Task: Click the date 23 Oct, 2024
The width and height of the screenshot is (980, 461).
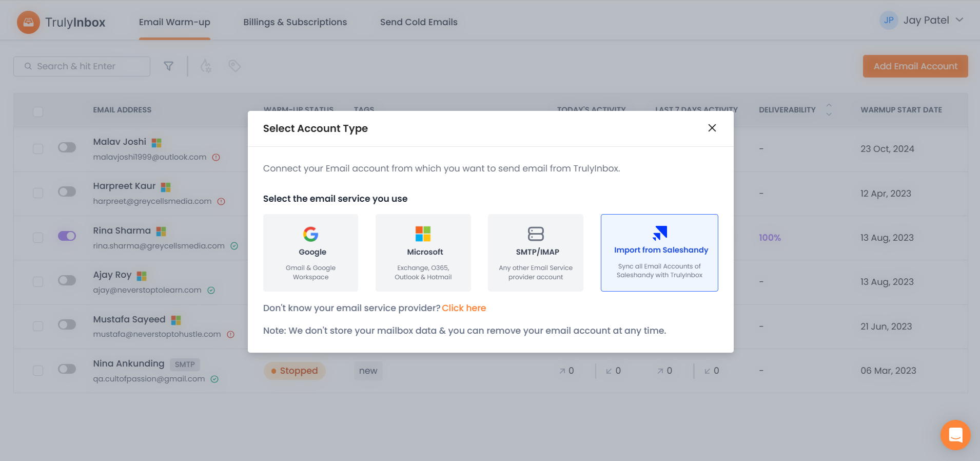Action: [887, 149]
